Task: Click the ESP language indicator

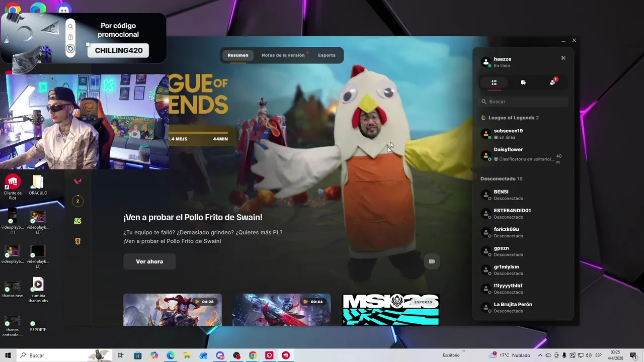Action: pyautogui.click(x=598, y=355)
